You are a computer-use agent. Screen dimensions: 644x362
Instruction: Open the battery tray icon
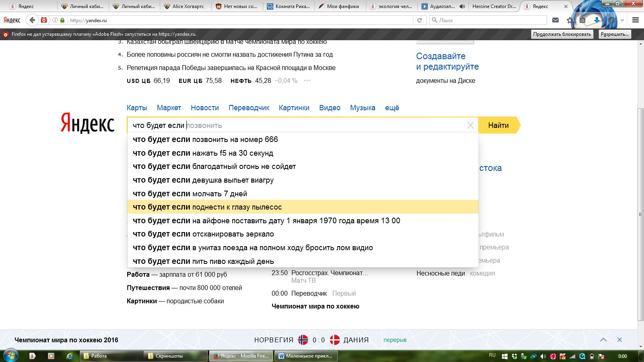(592, 356)
